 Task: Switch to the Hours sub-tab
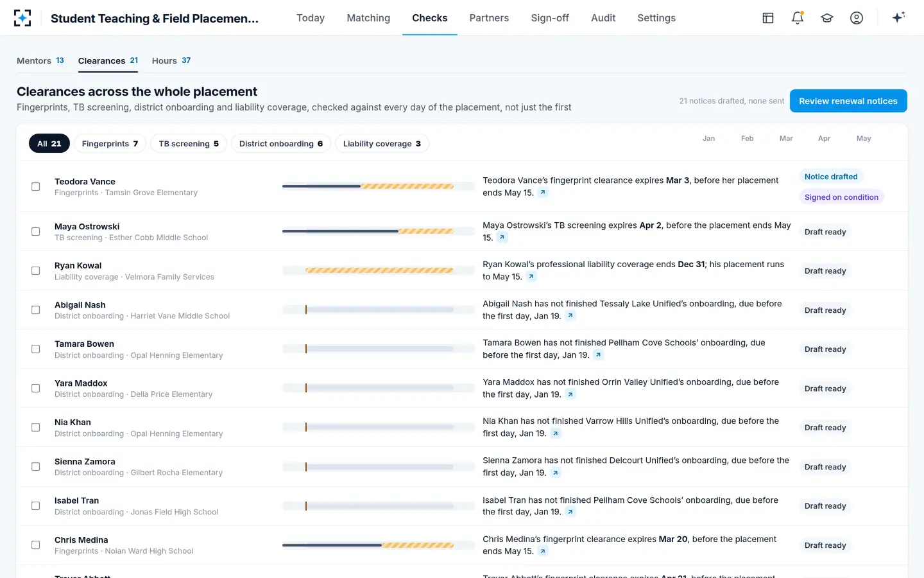click(x=171, y=61)
